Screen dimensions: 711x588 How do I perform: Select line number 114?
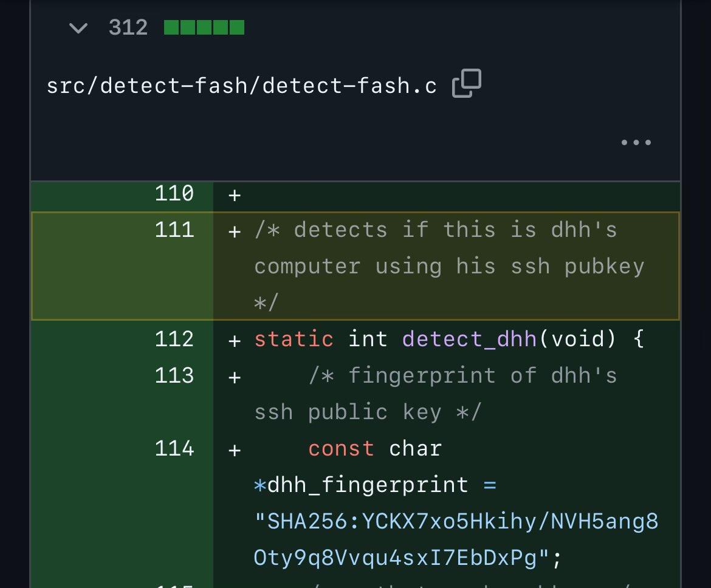tap(174, 448)
